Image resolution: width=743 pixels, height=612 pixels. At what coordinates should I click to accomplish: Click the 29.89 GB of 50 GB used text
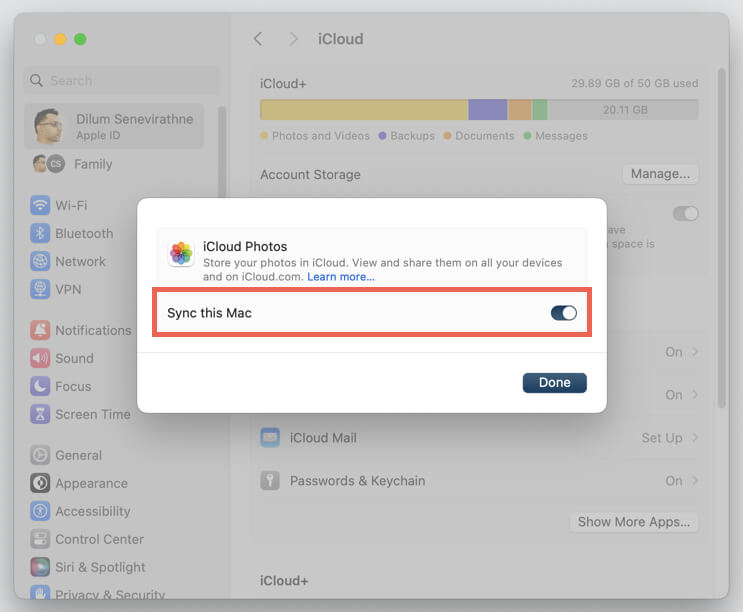[634, 83]
